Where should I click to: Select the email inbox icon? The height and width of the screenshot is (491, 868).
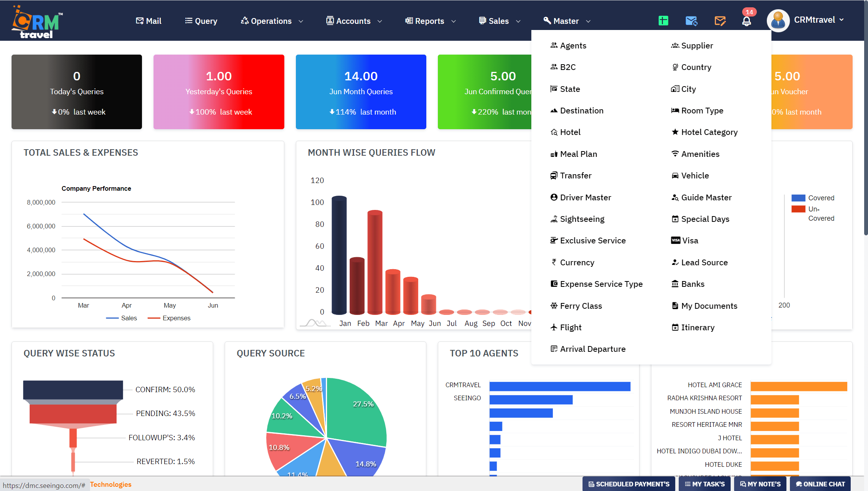tap(691, 20)
